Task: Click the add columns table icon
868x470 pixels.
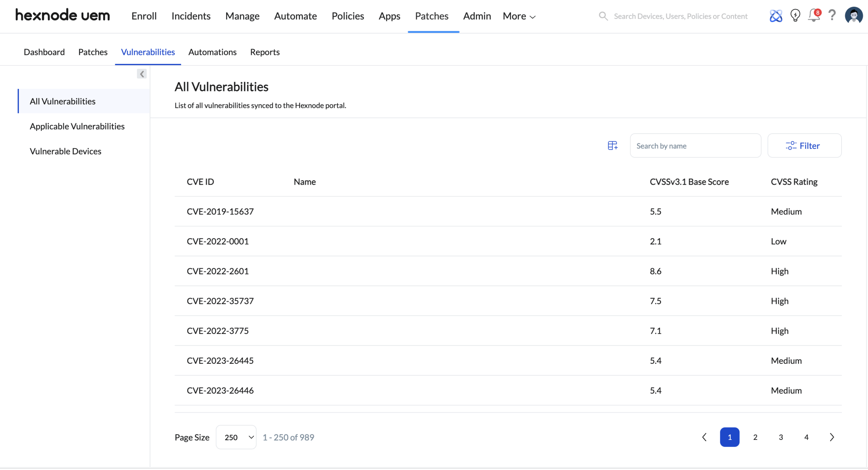Action: click(612, 145)
